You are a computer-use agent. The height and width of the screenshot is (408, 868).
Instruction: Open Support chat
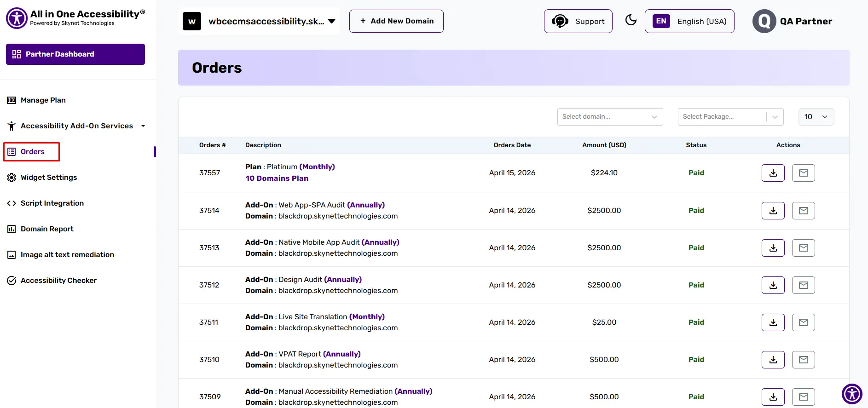click(x=578, y=21)
